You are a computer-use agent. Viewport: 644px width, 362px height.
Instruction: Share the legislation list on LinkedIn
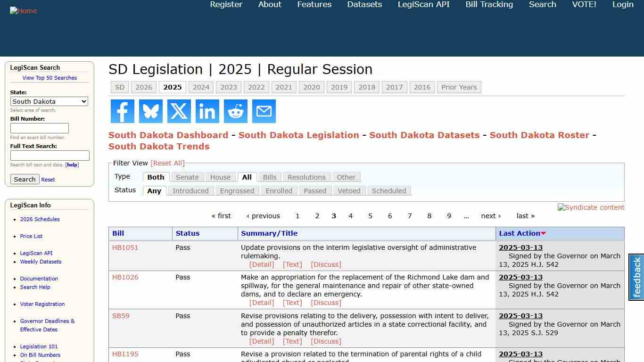(x=207, y=111)
